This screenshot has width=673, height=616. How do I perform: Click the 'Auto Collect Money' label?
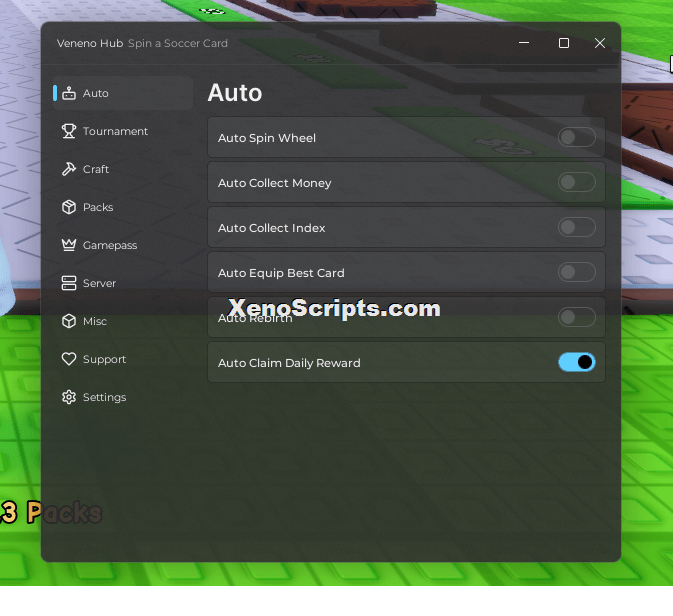pos(274,183)
